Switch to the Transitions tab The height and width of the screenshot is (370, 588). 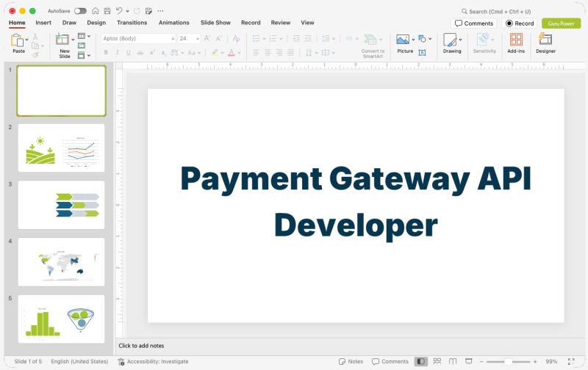coord(132,23)
